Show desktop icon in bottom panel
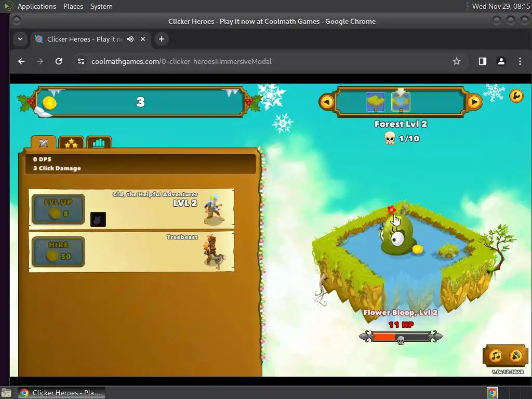The height and width of the screenshot is (399, 532). (x=6, y=393)
